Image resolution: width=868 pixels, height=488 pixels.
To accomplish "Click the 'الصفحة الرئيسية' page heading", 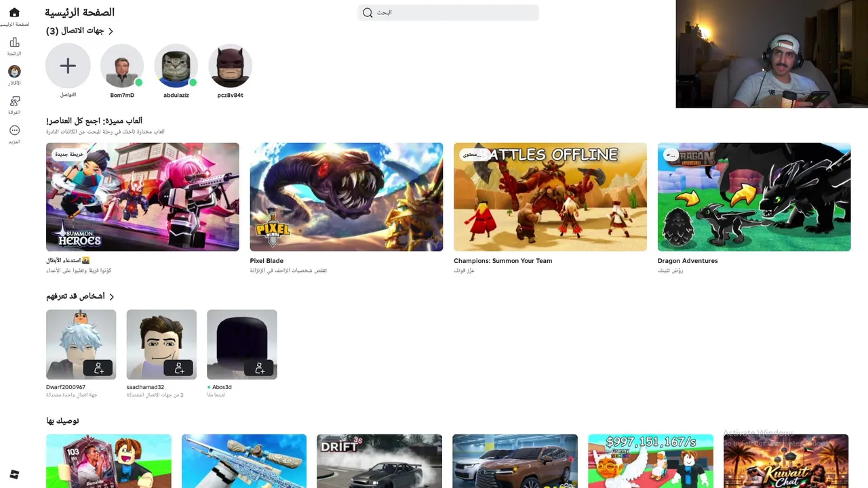I will tap(80, 12).
